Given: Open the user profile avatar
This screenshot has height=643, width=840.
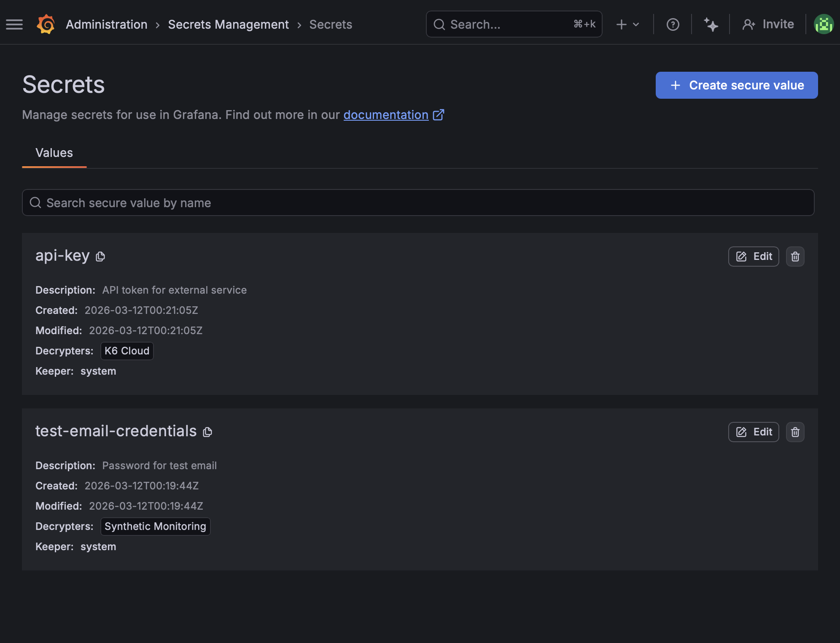Looking at the screenshot, I should [824, 24].
